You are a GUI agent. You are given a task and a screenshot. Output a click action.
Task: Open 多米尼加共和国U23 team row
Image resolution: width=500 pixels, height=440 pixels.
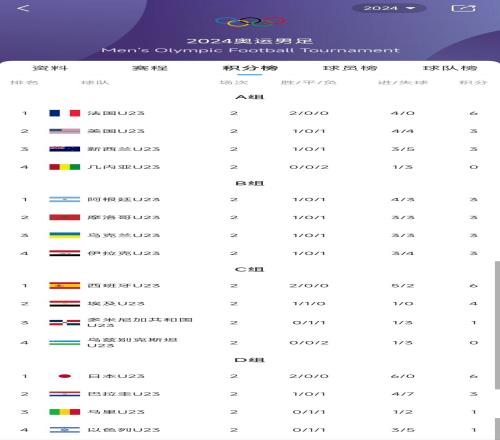point(250,322)
